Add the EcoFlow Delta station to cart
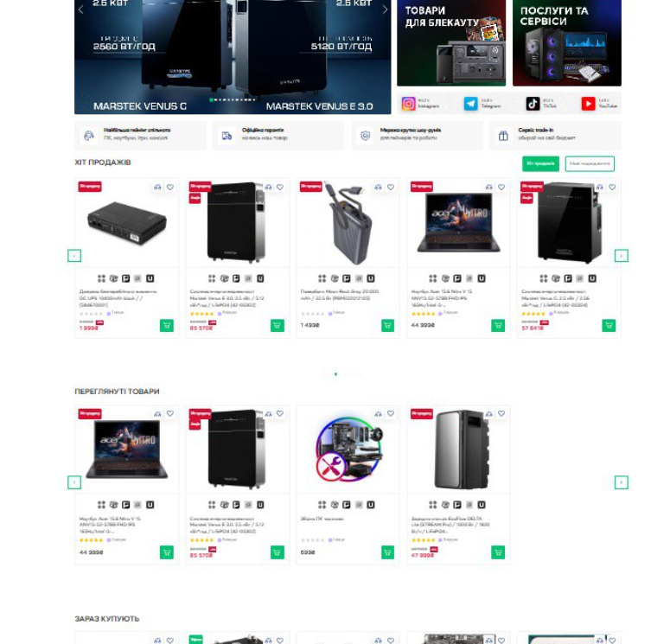 click(498, 552)
